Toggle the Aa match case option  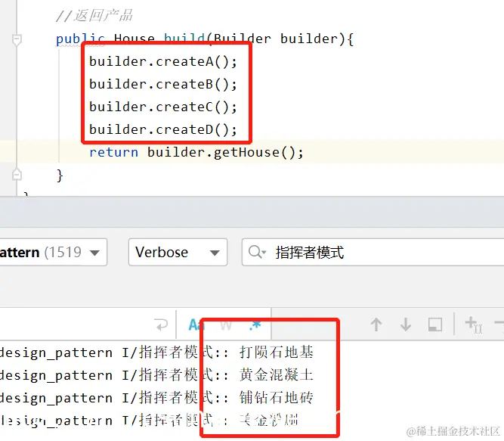click(x=196, y=325)
